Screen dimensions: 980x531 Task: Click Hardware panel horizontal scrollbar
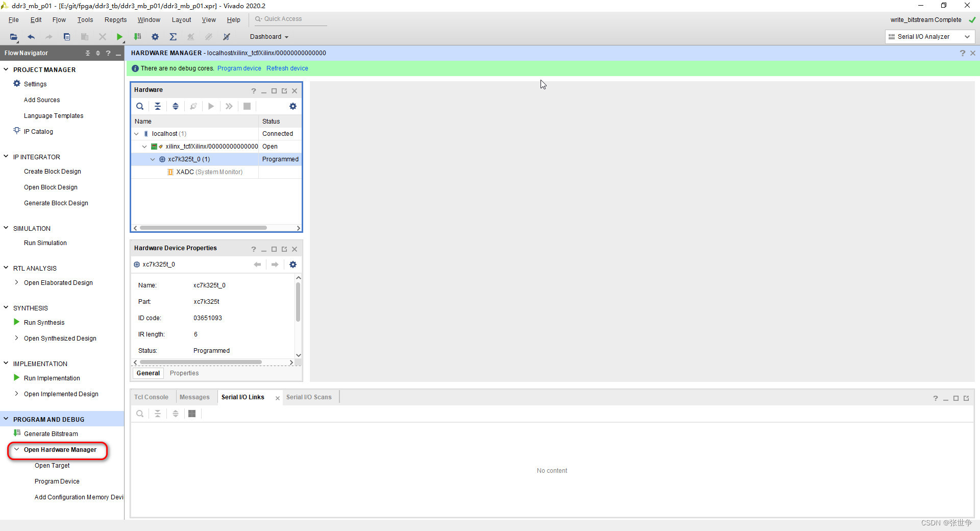(203, 228)
